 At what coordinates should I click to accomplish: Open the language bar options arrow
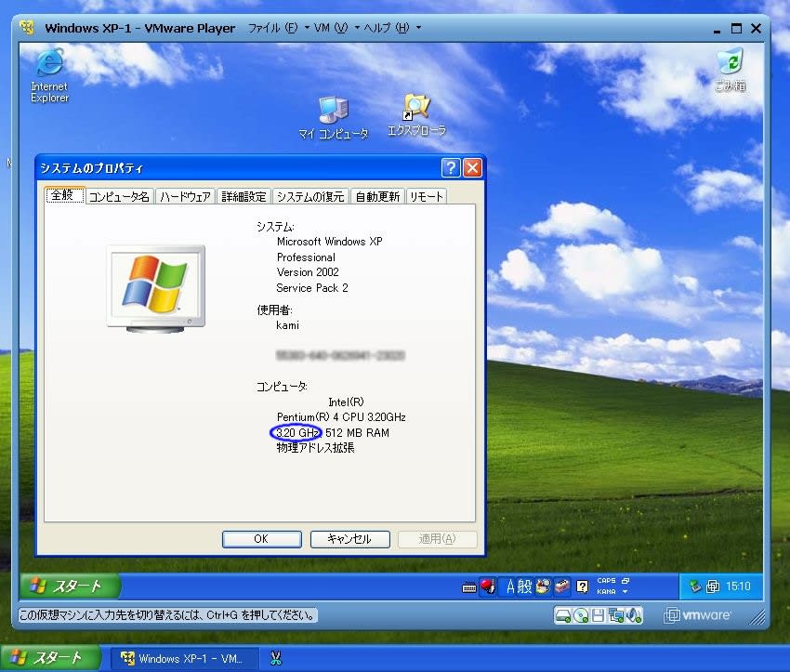[x=625, y=592]
